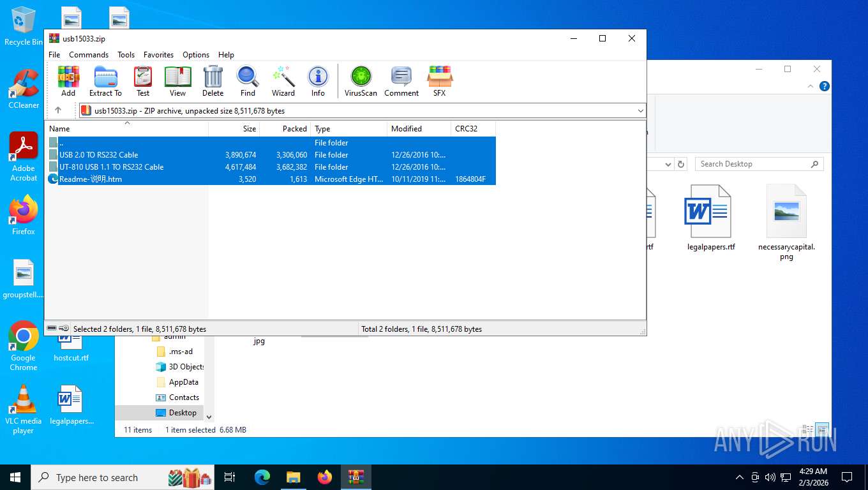The image size is (868, 490).
Task: Select the Readme htm file row
Action: pyautogui.click(x=271, y=179)
